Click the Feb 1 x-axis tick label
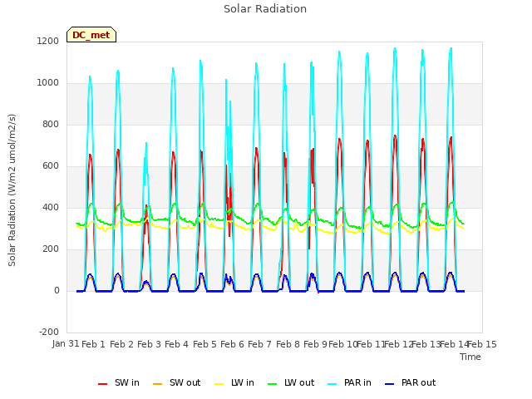Screen dimensions: 532x399 tap(94, 344)
